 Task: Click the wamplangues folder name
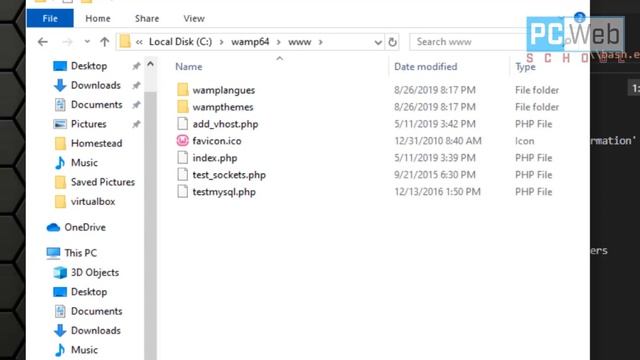(x=224, y=90)
